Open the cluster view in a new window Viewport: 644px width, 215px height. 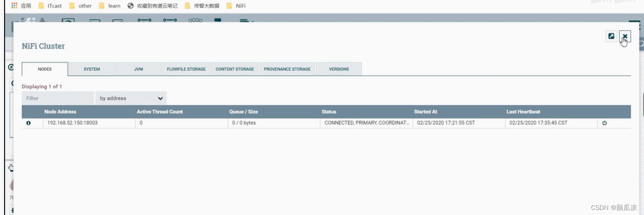[x=611, y=36]
